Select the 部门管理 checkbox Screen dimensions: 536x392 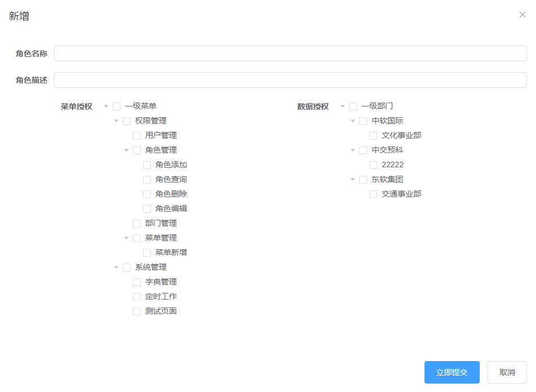136,223
